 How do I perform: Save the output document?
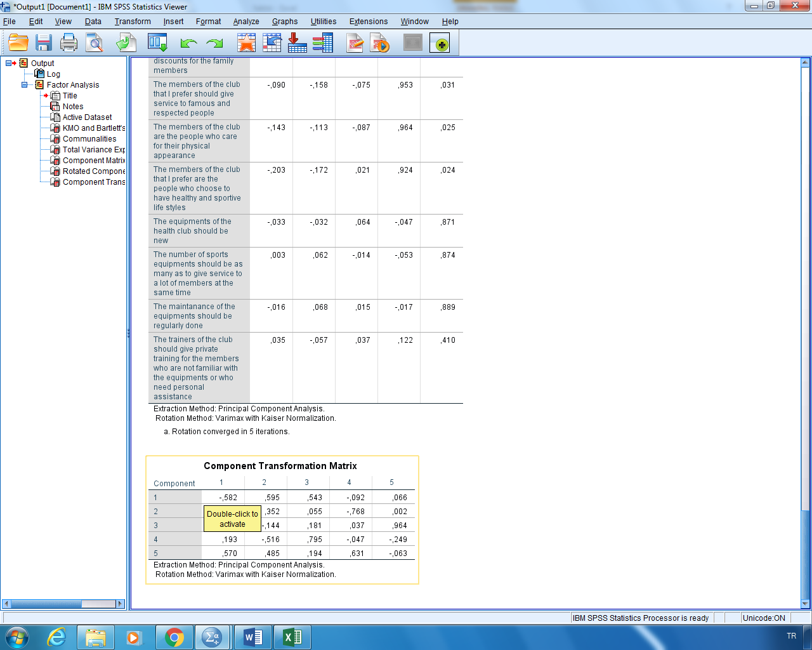43,43
